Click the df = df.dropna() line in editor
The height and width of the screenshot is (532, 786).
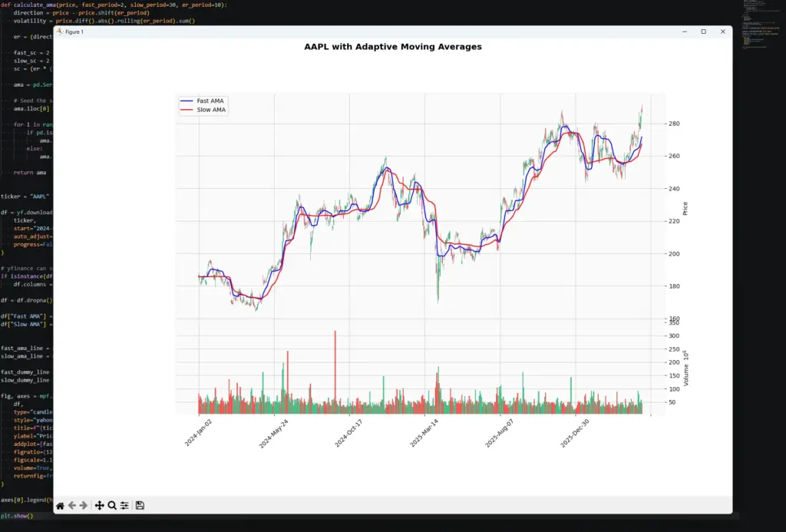27,300
